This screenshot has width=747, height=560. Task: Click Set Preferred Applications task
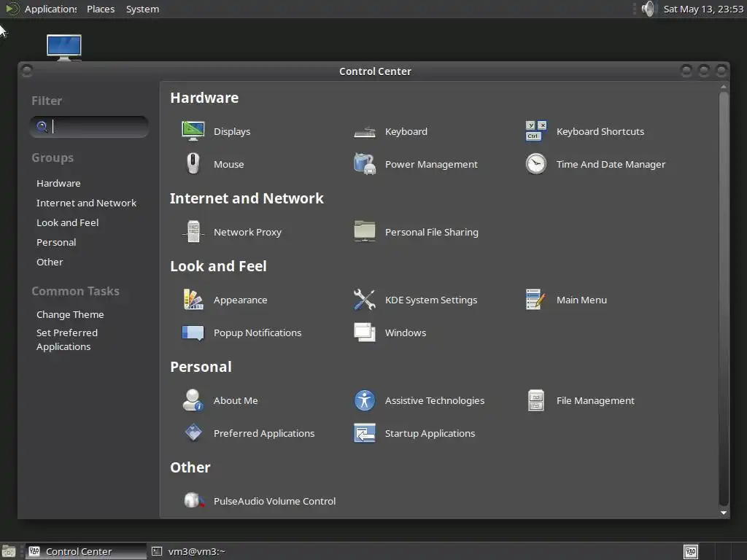pyautogui.click(x=67, y=340)
